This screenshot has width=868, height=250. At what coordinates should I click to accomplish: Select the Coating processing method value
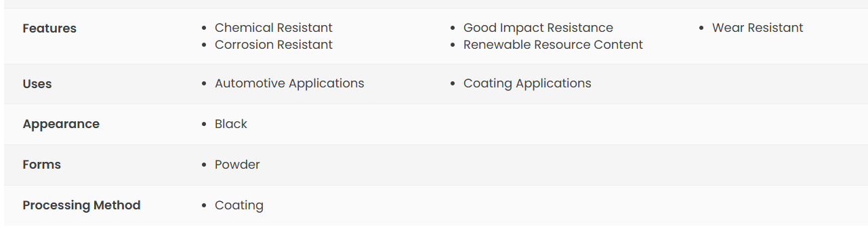point(239,205)
